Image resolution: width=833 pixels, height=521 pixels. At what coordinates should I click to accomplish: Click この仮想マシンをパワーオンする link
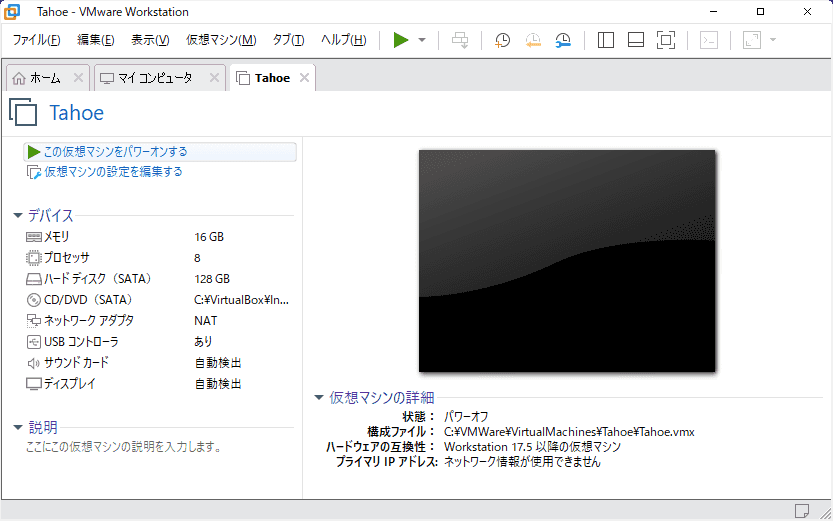coord(115,152)
